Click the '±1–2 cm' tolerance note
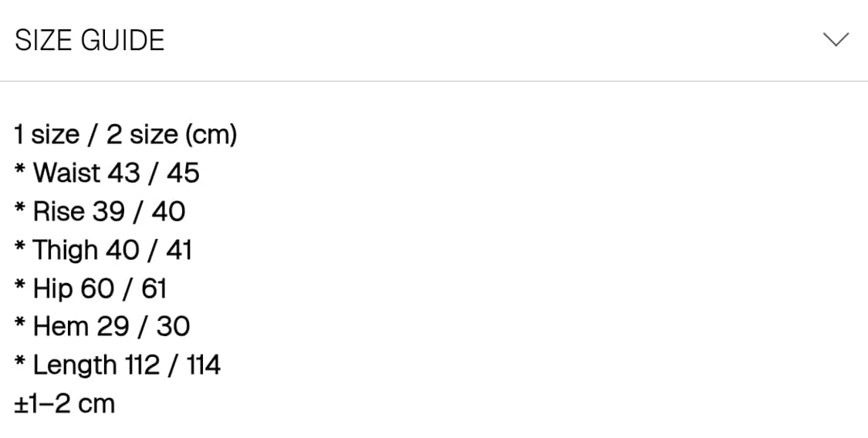Screen dimensions: 868x438 65,403
